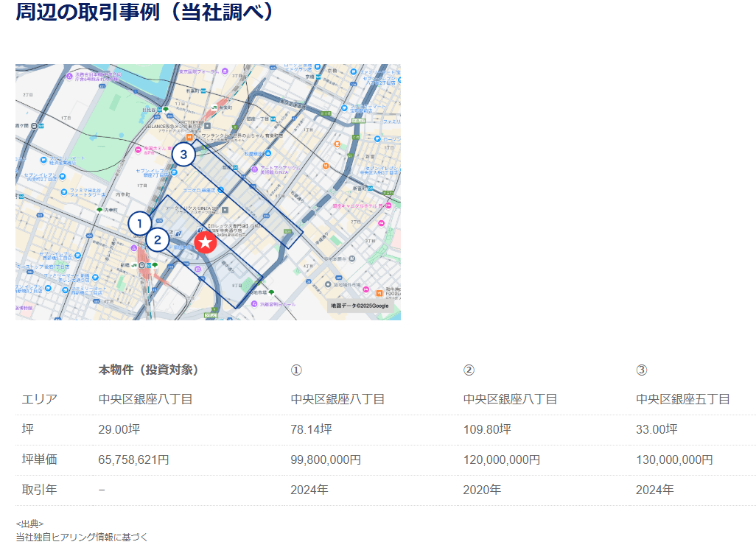Click the JR Yurakucho station icon
The image size is (756, 553).
coord(214,108)
